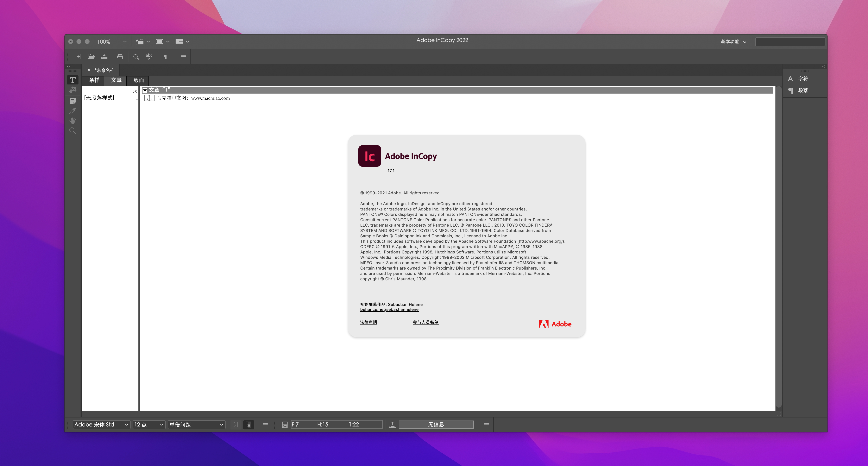Select the Zoom tool in toolbox
868x466 pixels.
73,131
